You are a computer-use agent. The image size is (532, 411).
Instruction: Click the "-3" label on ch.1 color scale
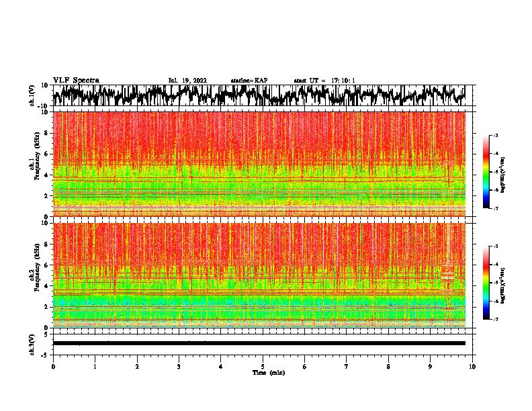pyautogui.click(x=496, y=135)
